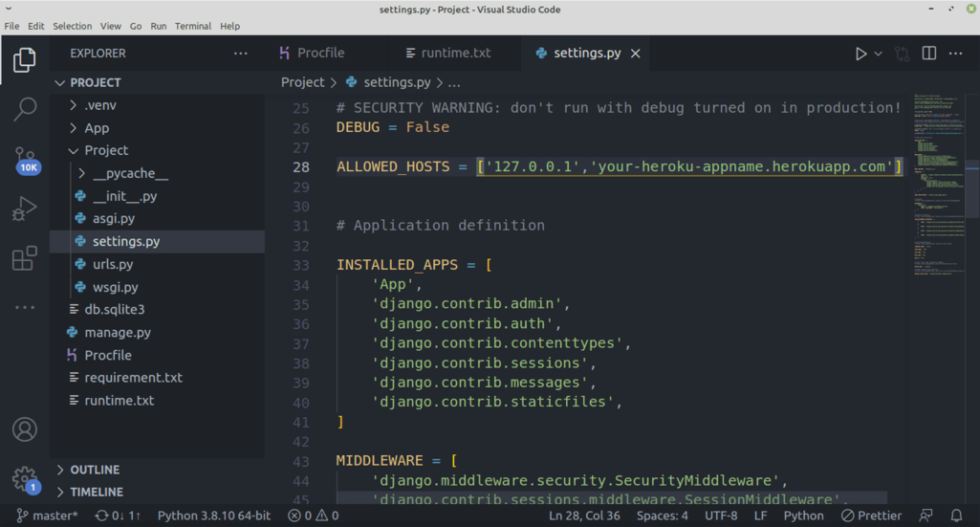Show additional views via activity bar ellipsis
Image resolution: width=980 pixels, height=527 pixels.
pos(24,307)
